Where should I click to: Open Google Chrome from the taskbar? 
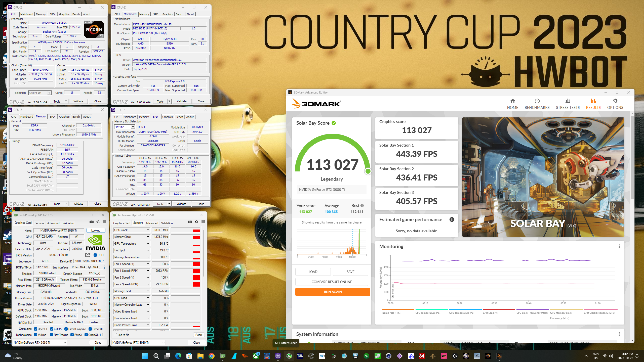(211, 356)
